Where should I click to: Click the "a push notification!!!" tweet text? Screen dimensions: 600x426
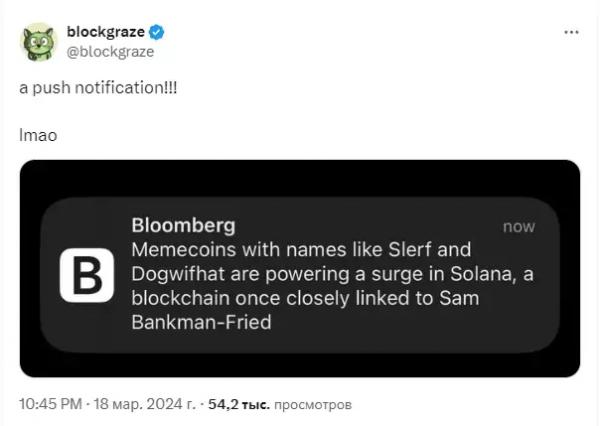tap(99, 87)
